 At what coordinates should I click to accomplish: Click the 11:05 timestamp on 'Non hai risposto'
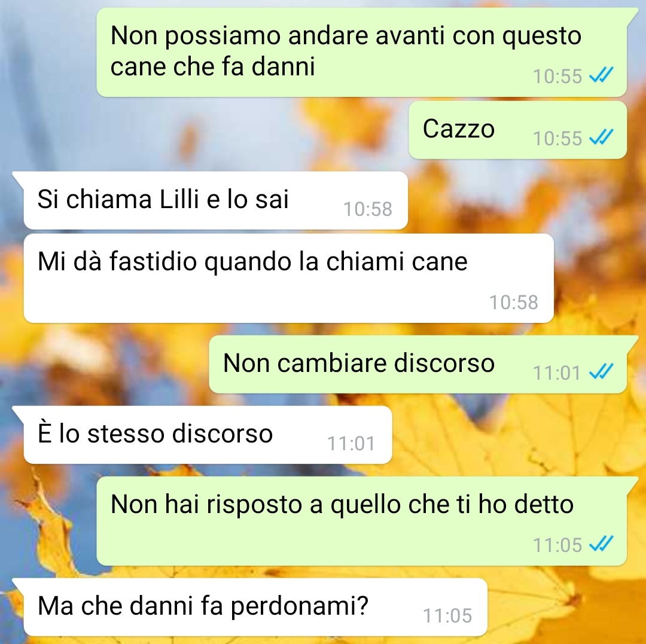[x=557, y=545]
